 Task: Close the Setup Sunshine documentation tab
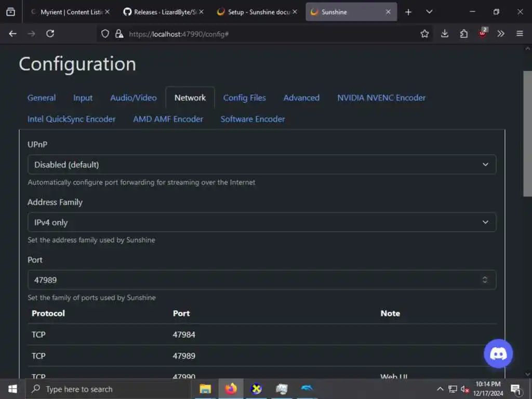295,12
